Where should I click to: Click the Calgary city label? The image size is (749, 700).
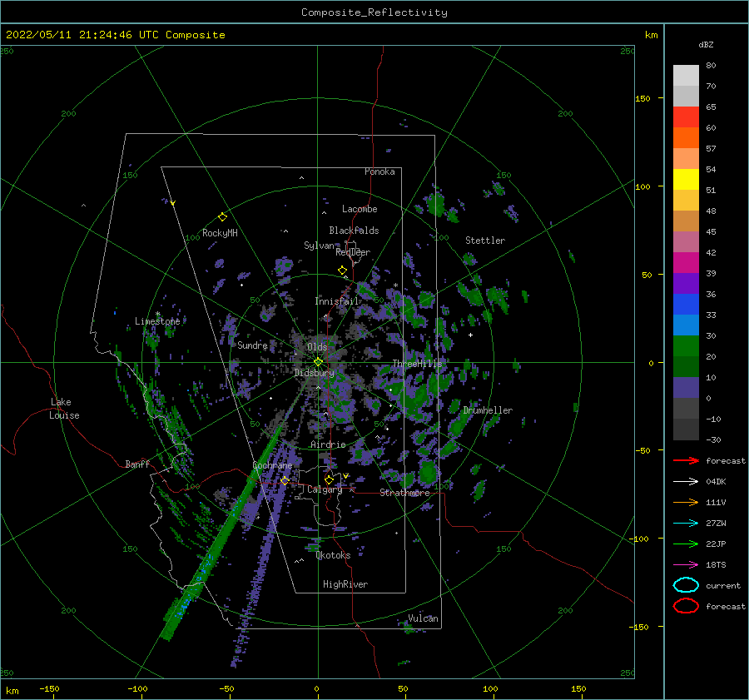pos(325,489)
